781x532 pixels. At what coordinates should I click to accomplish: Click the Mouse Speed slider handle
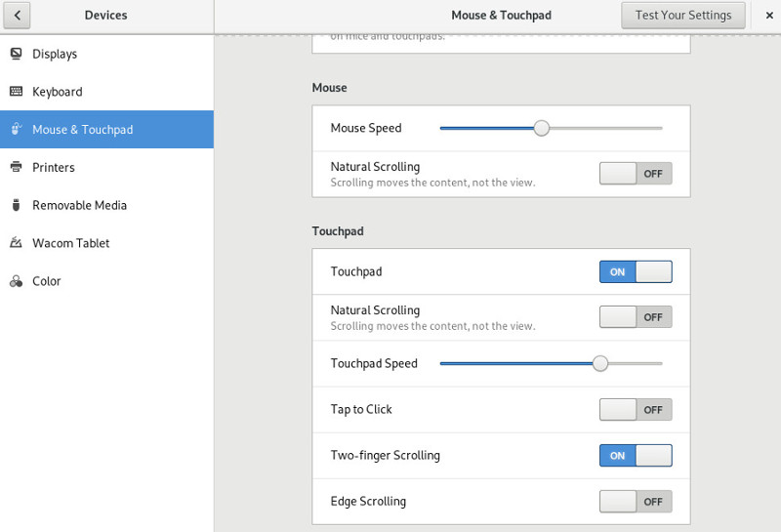click(x=542, y=128)
